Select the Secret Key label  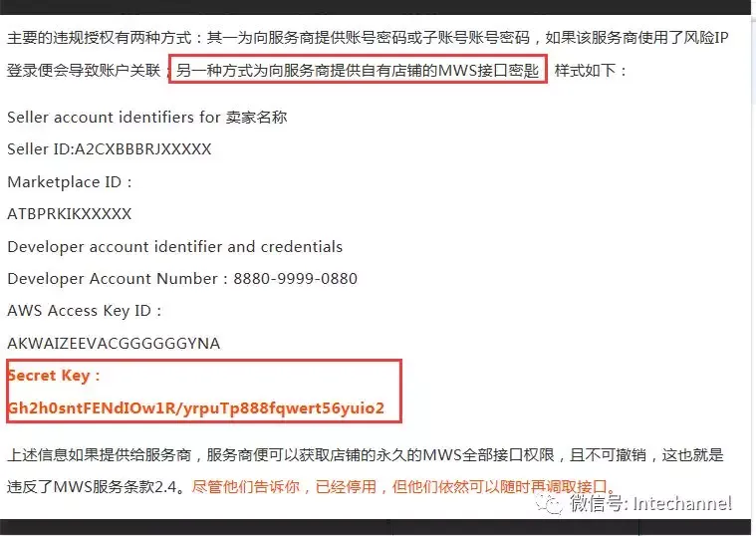[x=54, y=376]
